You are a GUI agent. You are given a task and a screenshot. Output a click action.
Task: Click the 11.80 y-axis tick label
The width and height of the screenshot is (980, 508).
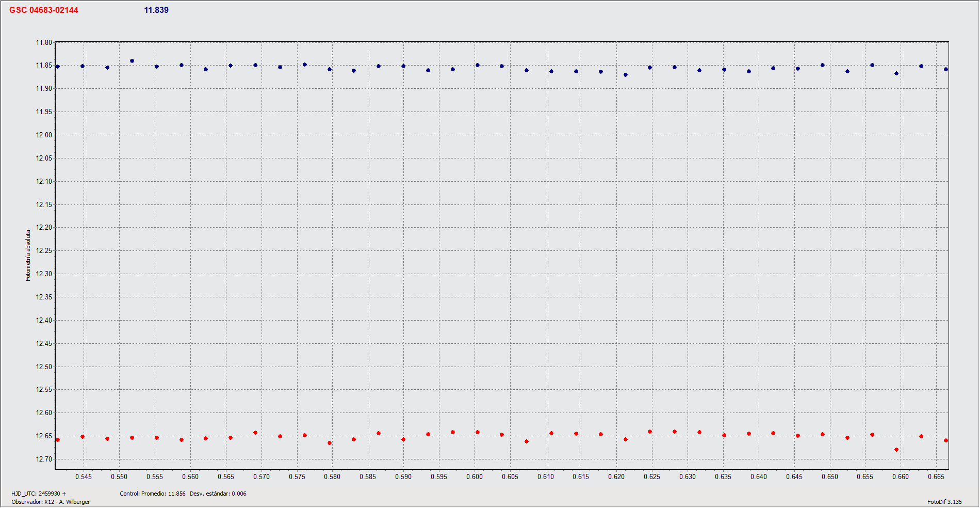coord(44,42)
